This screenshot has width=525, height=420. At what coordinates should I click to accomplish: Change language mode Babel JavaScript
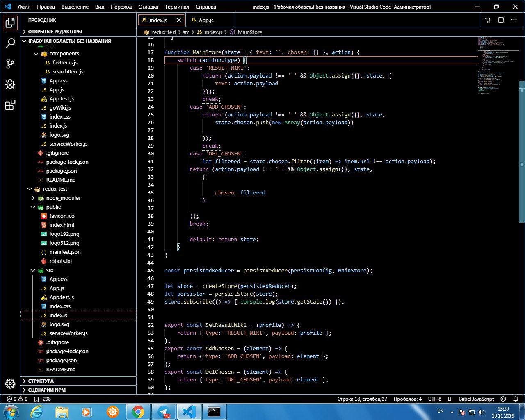point(476,399)
